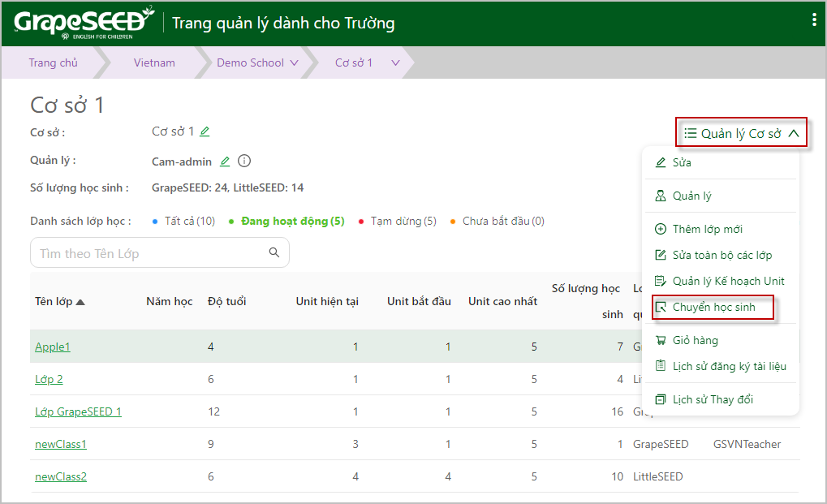Click the Unit hiện tại column header
Screen dimensions: 827x504
coord(327,301)
